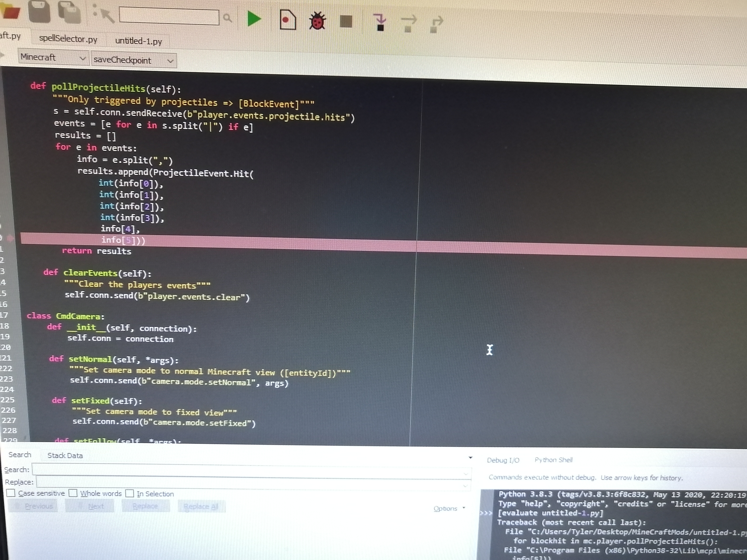Switch to the Stack Data tab
This screenshot has width=747, height=560.
pos(65,455)
